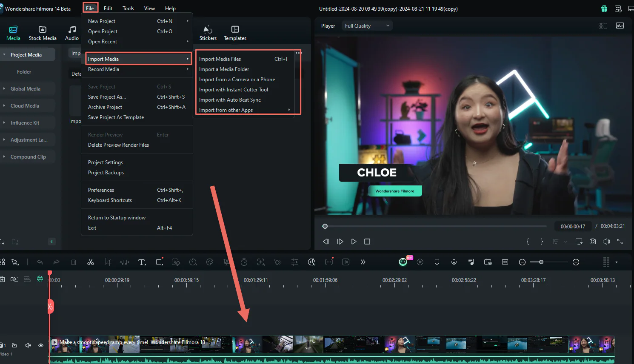Open the track layout options dropdown arrow

[x=617, y=262]
